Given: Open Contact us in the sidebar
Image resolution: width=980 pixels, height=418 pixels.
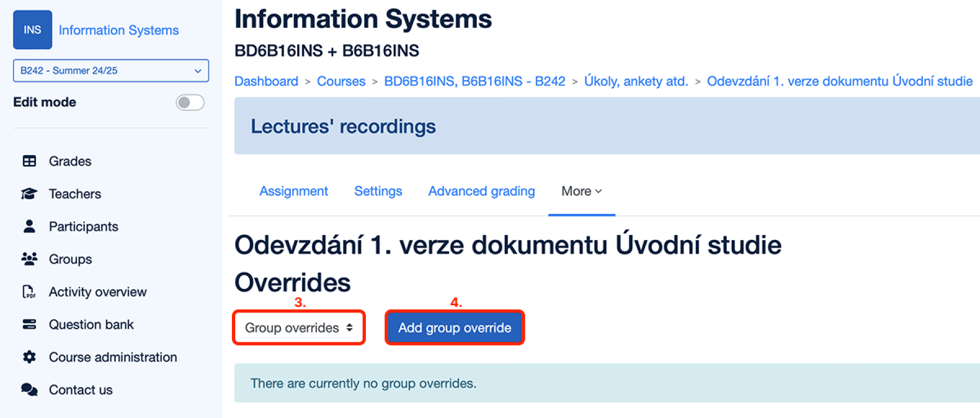Looking at the screenshot, I should (x=81, y=390).
